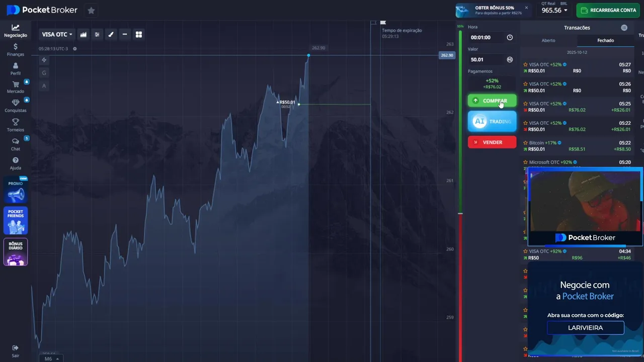The height and width of the screenshot is (362, 644).
Task: Open the multi-chart grid layout icon
Action: 139,34
